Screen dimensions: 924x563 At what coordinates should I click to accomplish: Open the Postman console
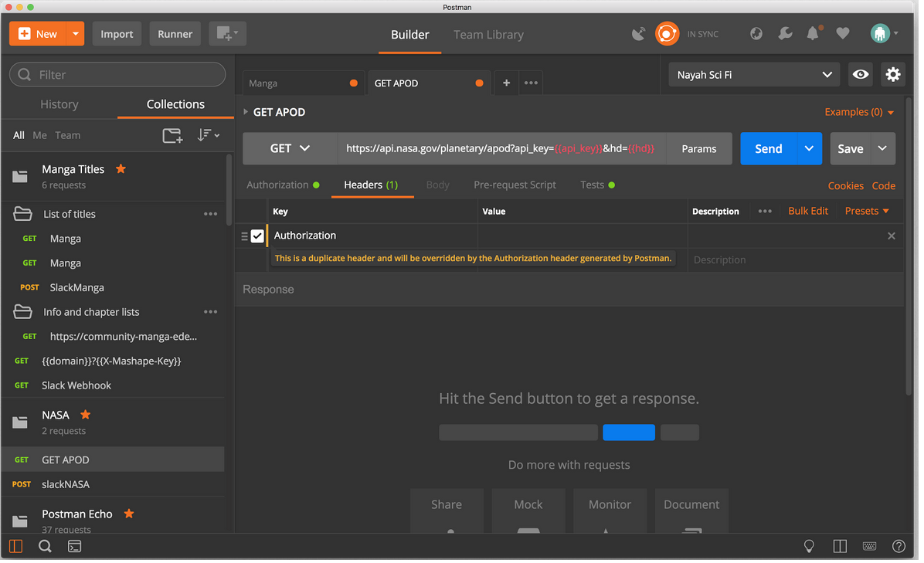[x=75, y=547]
